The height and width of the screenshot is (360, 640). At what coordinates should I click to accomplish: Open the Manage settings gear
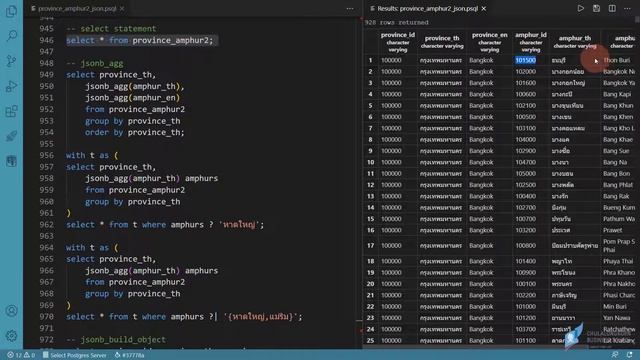(x=11, y=336)
